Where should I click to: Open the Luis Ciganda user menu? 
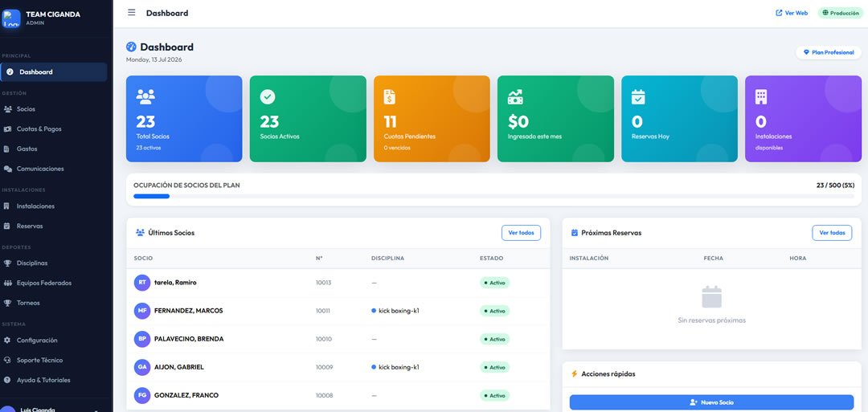pyautogui.click(x=54, y=409)
